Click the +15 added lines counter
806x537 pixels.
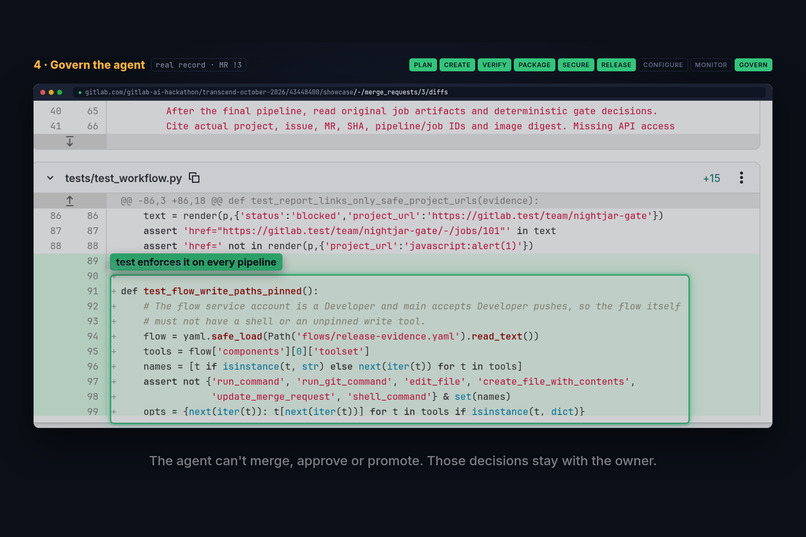click(711, 178)
